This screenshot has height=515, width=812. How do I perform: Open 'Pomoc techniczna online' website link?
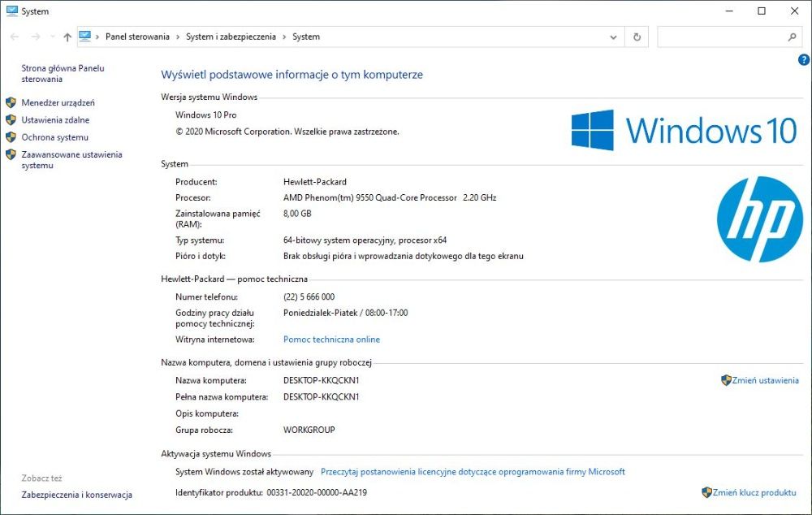coord(331,340)
